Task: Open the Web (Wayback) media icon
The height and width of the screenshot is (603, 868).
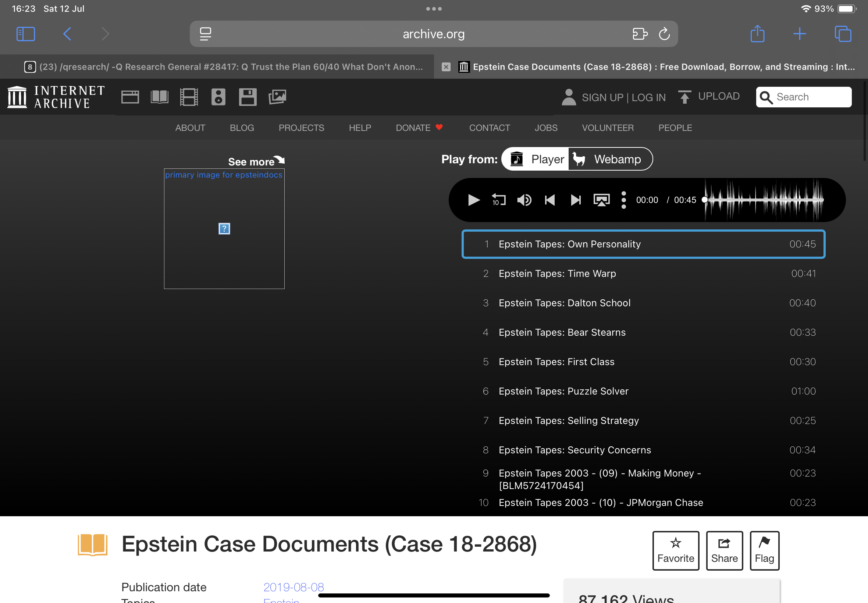Action: [130, 97]
